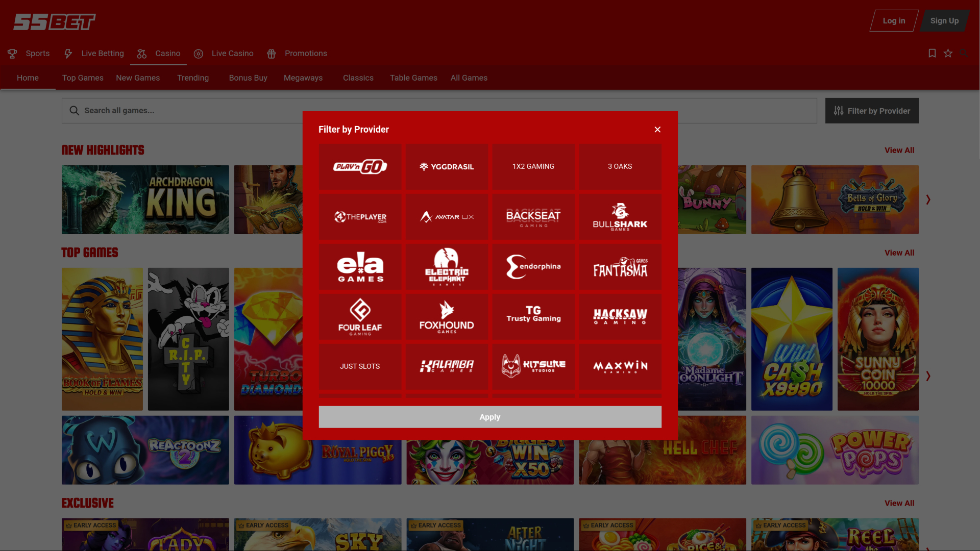Open the Casino section

coord(159,54)
